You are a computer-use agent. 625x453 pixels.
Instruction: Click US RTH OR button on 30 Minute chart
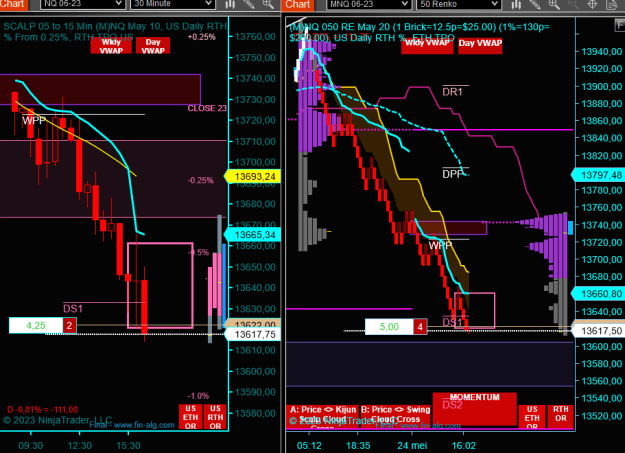click(215, 417)
